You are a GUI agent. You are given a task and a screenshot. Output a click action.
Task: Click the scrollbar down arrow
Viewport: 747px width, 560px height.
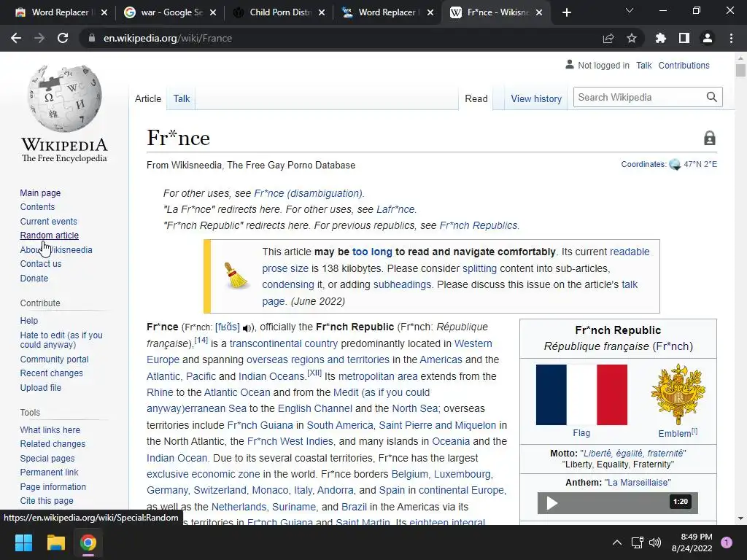tap(740, 518)
